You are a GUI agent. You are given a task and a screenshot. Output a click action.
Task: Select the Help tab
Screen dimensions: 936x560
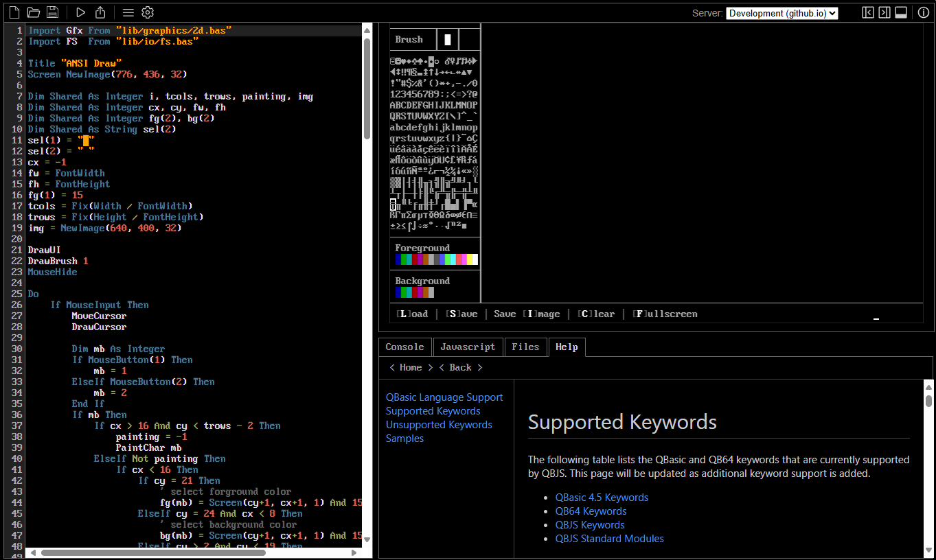pyautogui.click(x=567, y=347)
